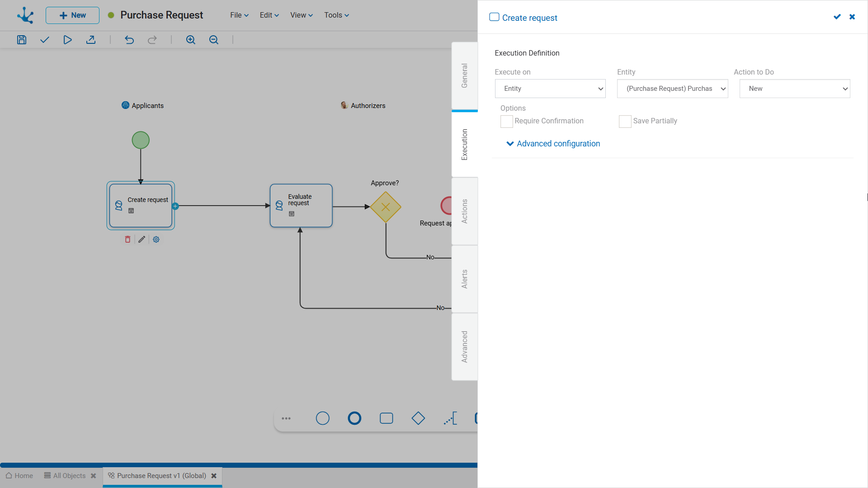This screenshot has height=488, width=868.
Task: Click the run play toolbar icon
Action: click(x=67, y=40)
